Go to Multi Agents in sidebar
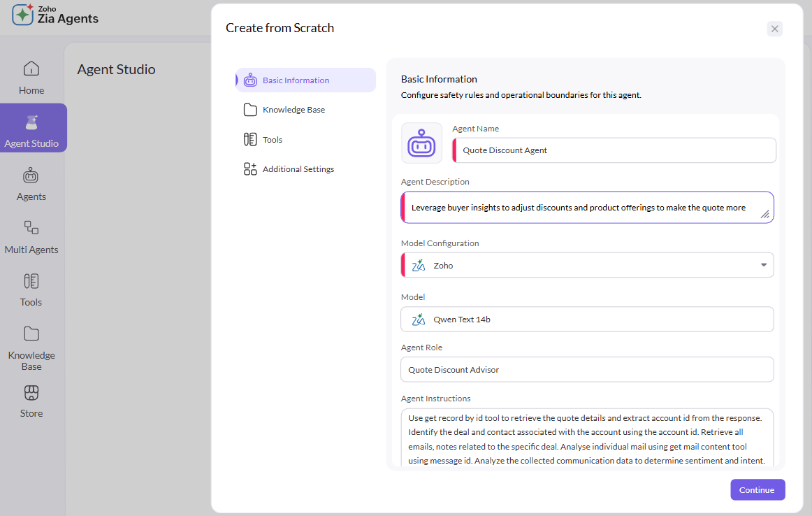The width and height of the screenshot is (812, 516). click(31, 237)
